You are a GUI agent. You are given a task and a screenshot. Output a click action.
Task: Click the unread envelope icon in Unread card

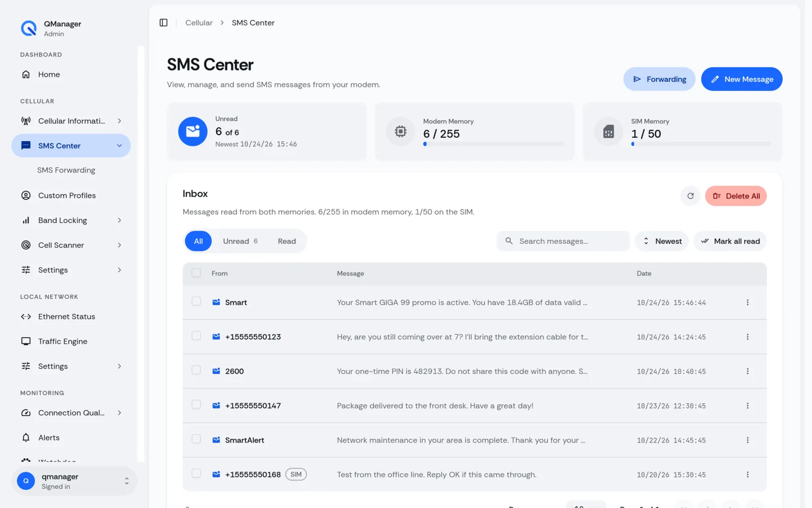tap(193, 132)
